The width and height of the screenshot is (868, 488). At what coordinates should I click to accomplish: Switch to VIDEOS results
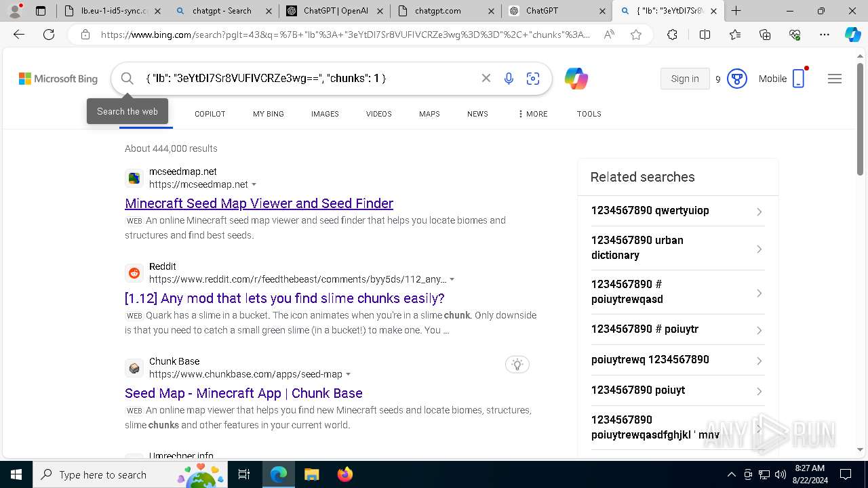coord(379,114)
